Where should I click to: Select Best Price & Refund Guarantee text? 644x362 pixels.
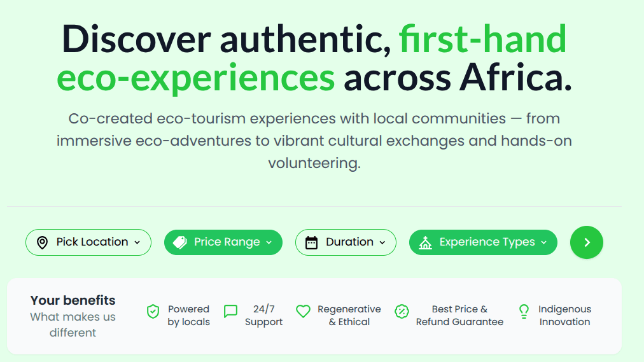[x=459, y=316]
